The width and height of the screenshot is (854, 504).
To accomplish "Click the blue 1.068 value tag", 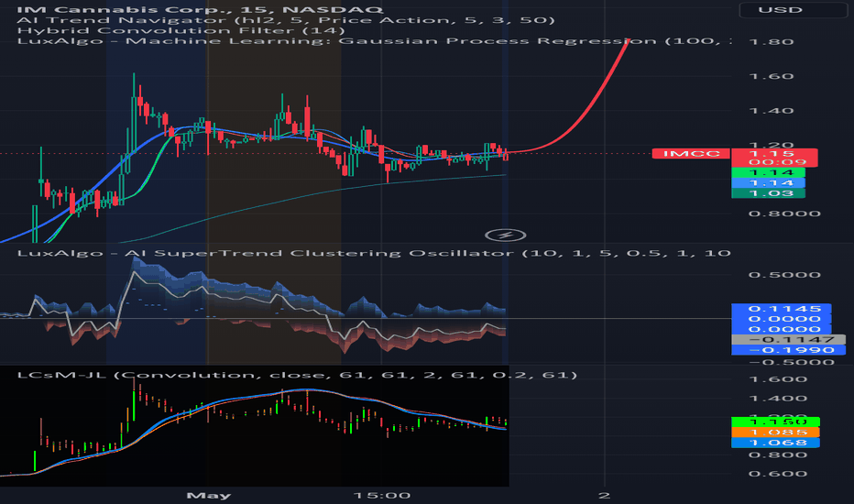I will (775, 443).
